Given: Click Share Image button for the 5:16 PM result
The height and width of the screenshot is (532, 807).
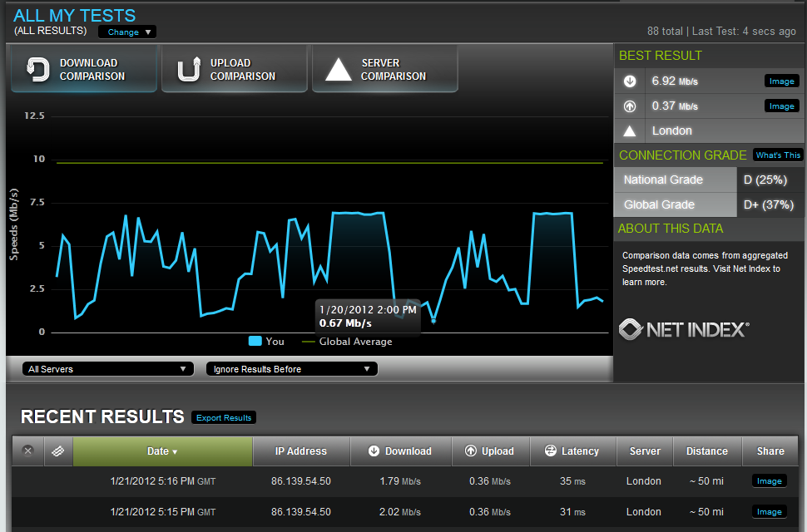Looking at the screenshot, I should pyautogui.click(x=769, y=481).
